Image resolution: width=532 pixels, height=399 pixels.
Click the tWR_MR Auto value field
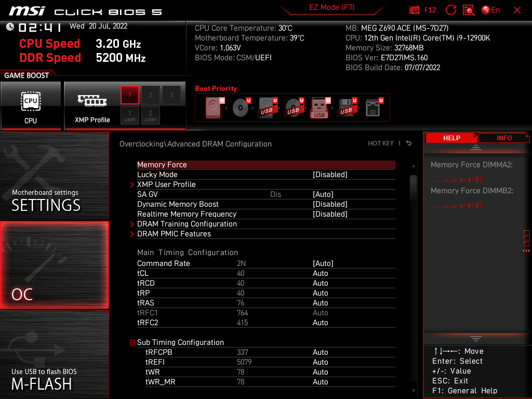click(x=320, y=382)
